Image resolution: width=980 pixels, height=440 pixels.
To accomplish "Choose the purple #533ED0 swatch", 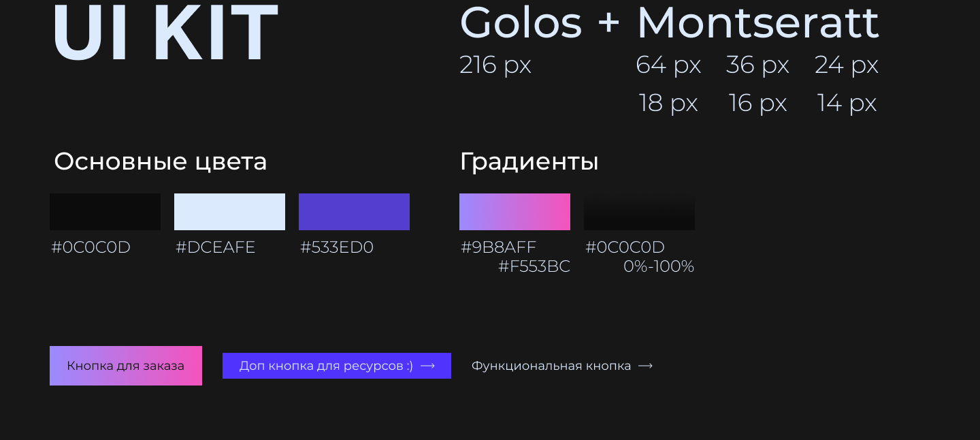I will [354, 212].
